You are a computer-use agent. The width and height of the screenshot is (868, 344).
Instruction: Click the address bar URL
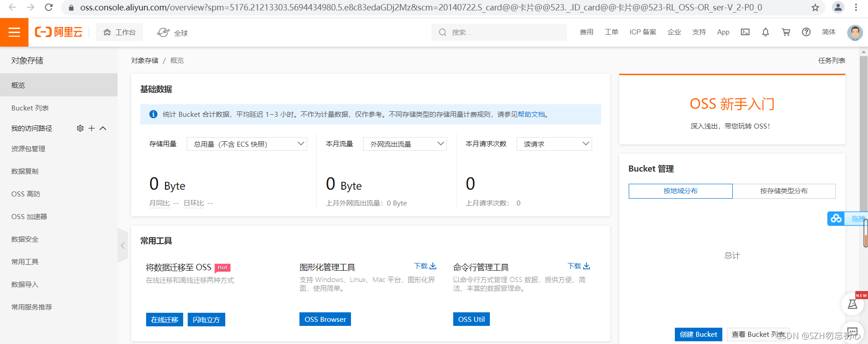(x=421, y=7)
